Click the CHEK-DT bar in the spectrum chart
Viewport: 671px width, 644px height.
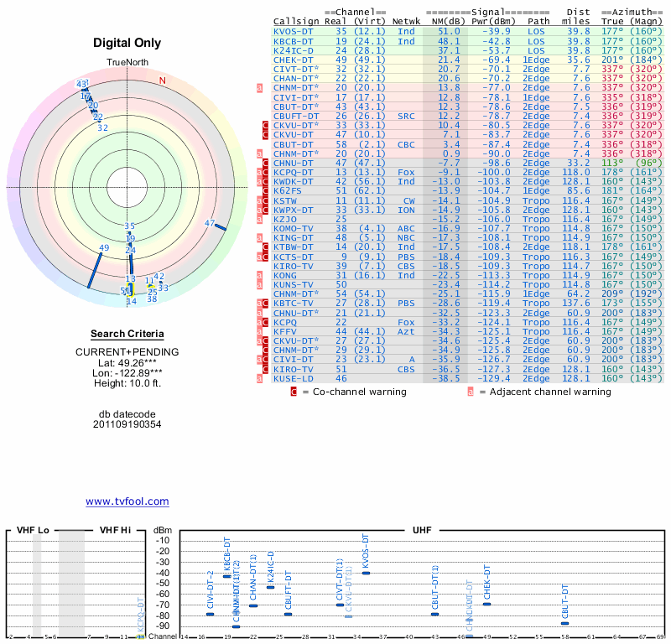(487, 605)
